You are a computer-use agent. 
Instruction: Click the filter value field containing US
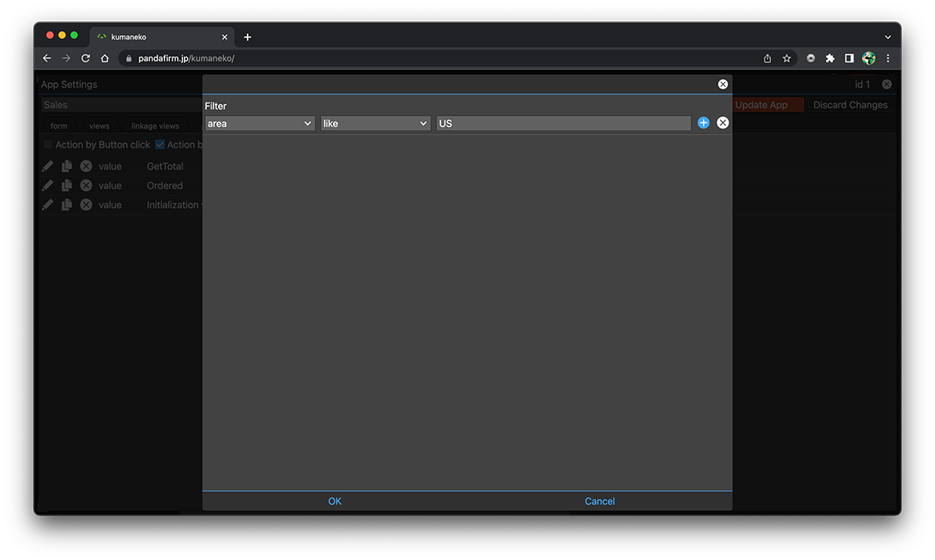point(563,123)
